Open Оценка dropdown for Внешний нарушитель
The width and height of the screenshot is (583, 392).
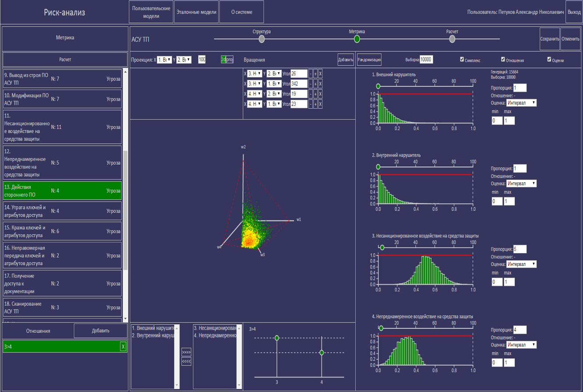[x=521, y=103]
